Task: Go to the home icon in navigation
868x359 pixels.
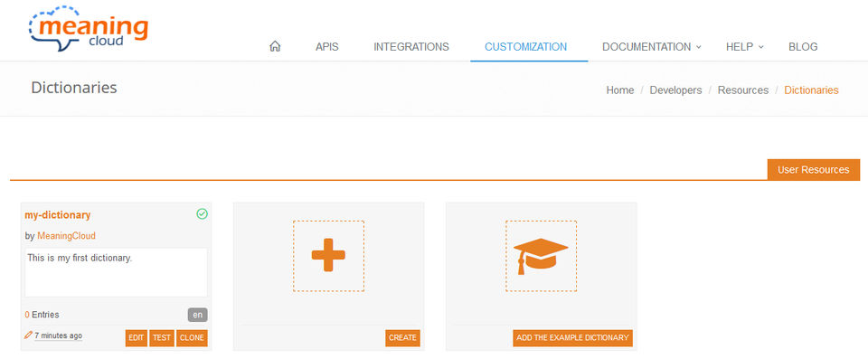Action: (275, 46)
